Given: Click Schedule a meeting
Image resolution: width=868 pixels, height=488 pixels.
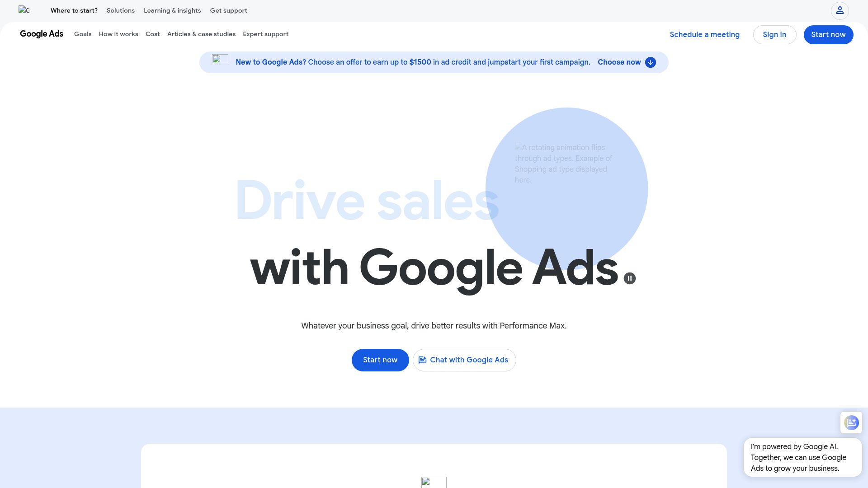Looking at the screenshot, I should pos(704,34).
